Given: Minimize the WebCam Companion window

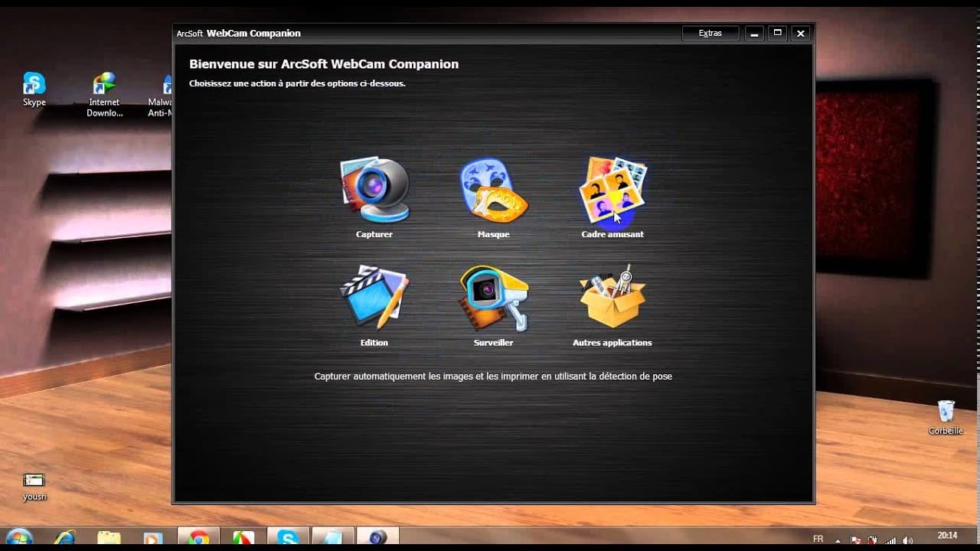Looking at the screenshot, I should click(x=755, y=34).
